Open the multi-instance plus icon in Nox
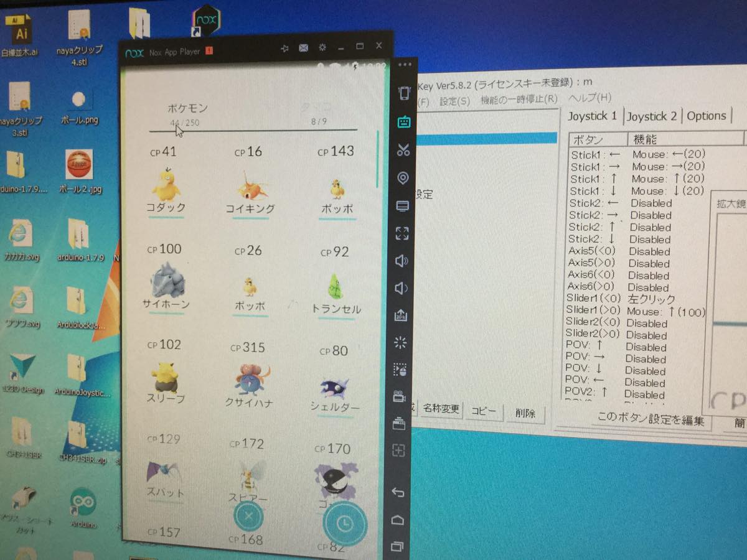The image size is (747, 560). (399, 450)
